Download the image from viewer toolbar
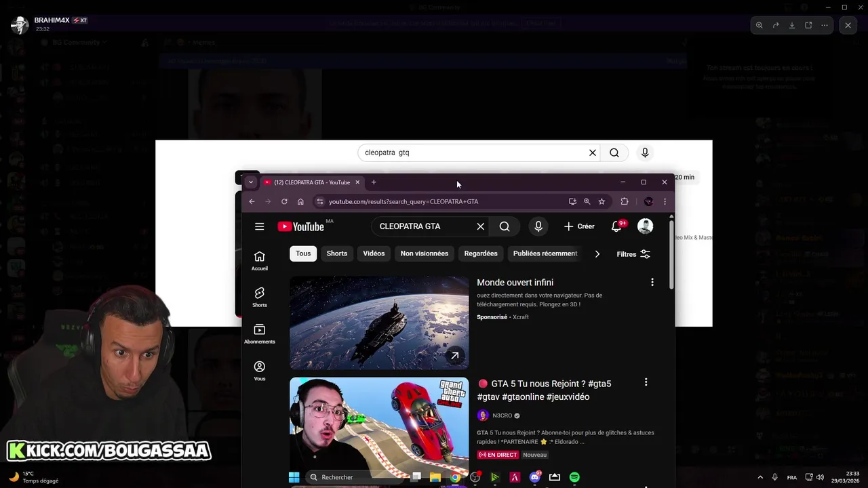 click(792, 25)
